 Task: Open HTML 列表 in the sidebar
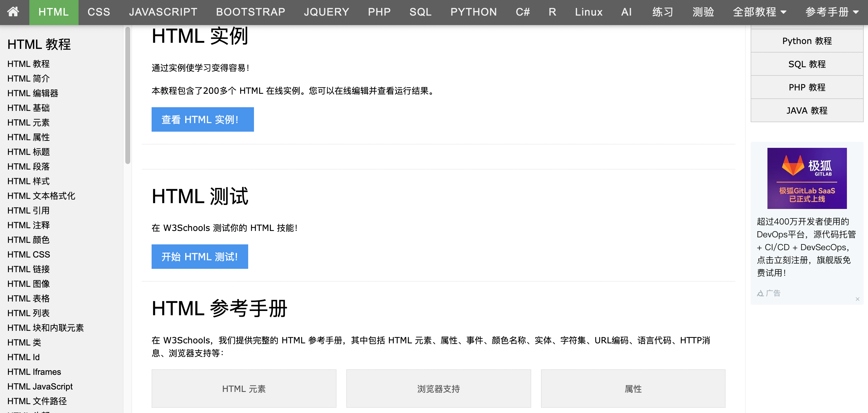click(x=29, y=313)
